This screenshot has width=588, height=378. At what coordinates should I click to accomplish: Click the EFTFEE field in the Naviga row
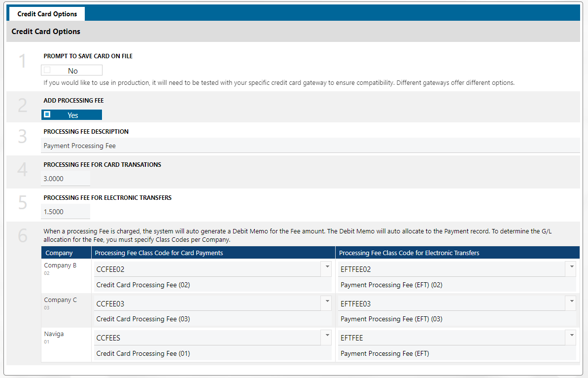[x=451, y=338]
